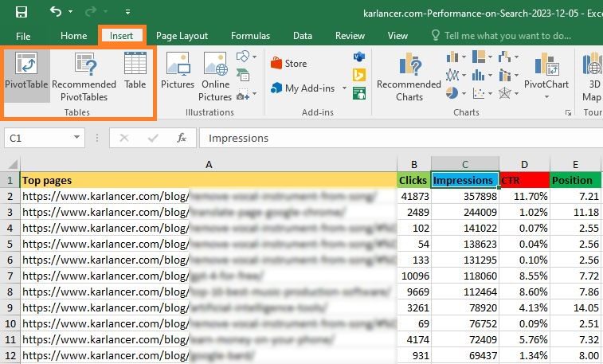Insert a Table from the Tables group
Viewport: 603px width, 364px height.
135,71
